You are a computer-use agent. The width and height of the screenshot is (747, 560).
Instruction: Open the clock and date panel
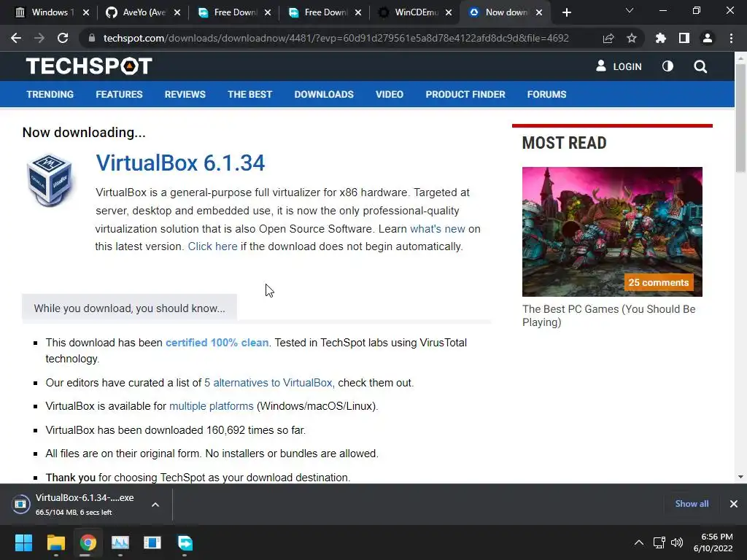click(713, 542)
